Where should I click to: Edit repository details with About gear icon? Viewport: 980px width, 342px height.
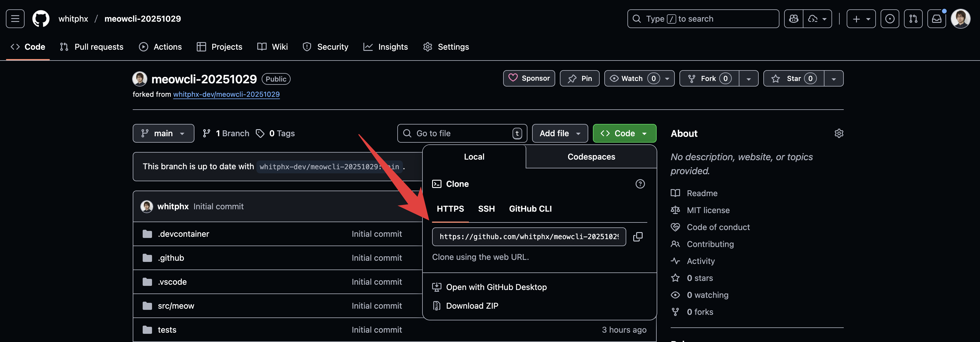pos(839,134)
